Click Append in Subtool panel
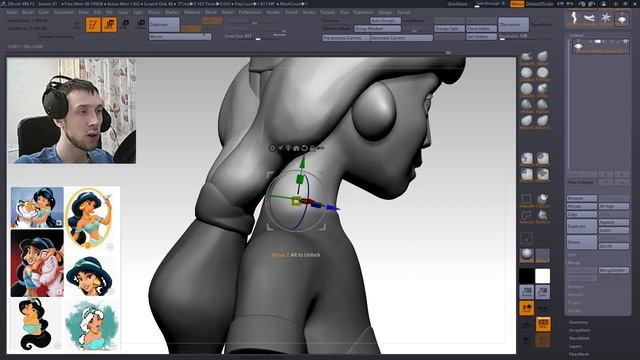 [613, 222]
